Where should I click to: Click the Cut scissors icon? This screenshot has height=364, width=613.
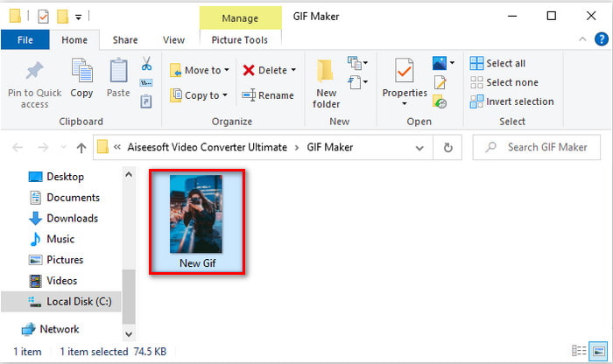click(x=146, y=64)
